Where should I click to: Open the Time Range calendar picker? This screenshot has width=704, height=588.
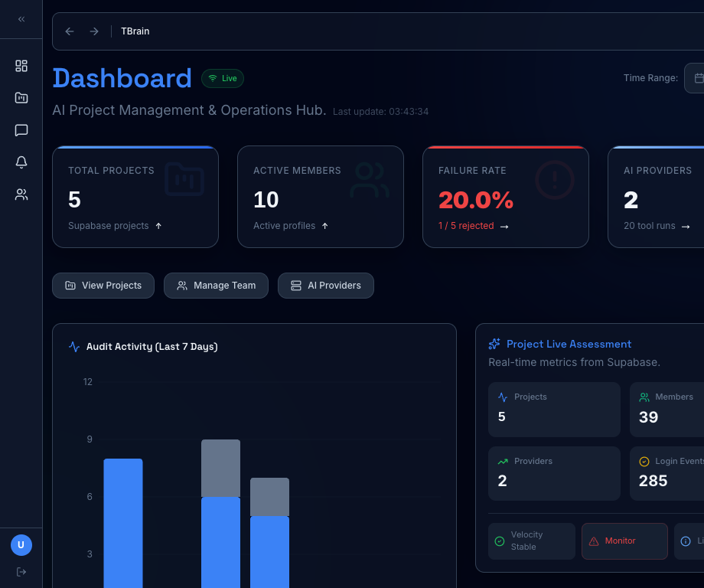point(695,78)
